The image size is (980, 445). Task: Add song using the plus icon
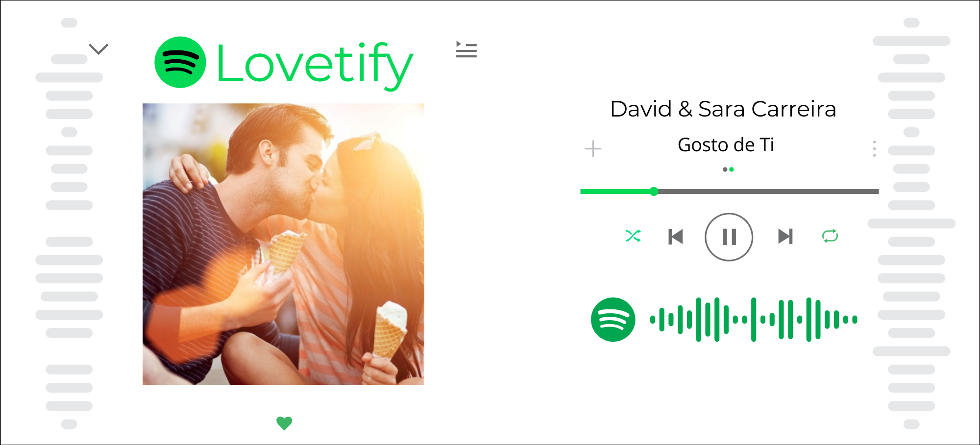pos(593,148)
